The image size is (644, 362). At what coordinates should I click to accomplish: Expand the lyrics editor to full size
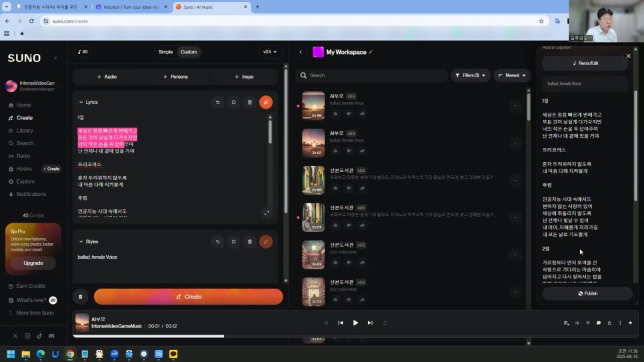267,213
